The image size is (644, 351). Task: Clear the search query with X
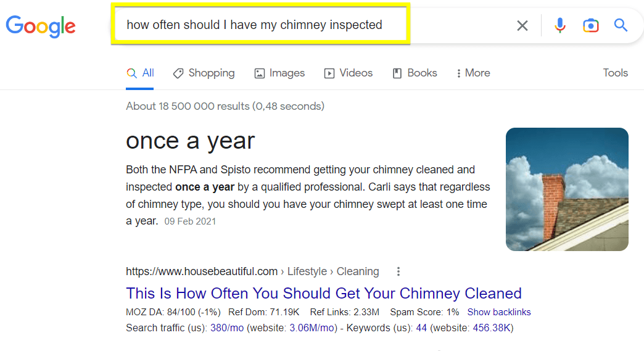click(x=522, y=25)
